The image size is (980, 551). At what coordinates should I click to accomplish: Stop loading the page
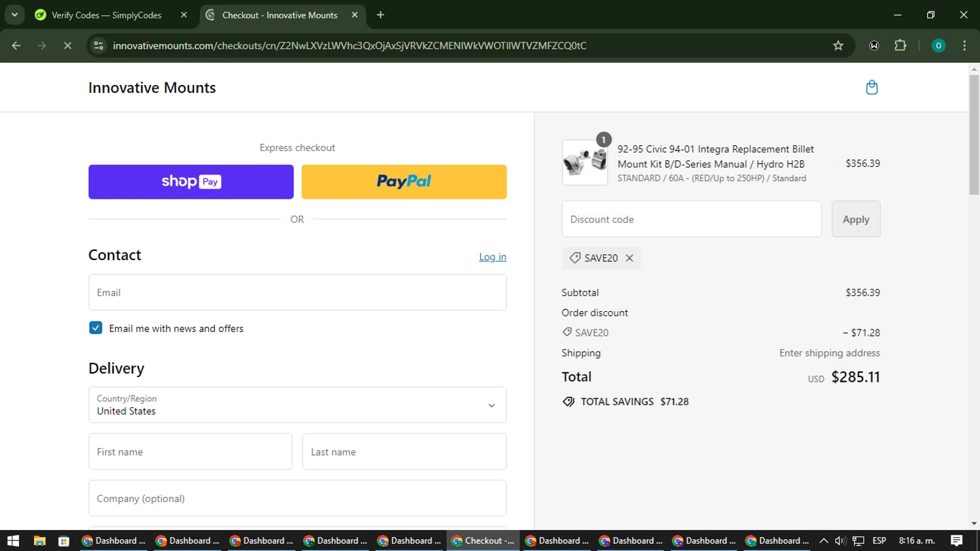click(67, 46)
